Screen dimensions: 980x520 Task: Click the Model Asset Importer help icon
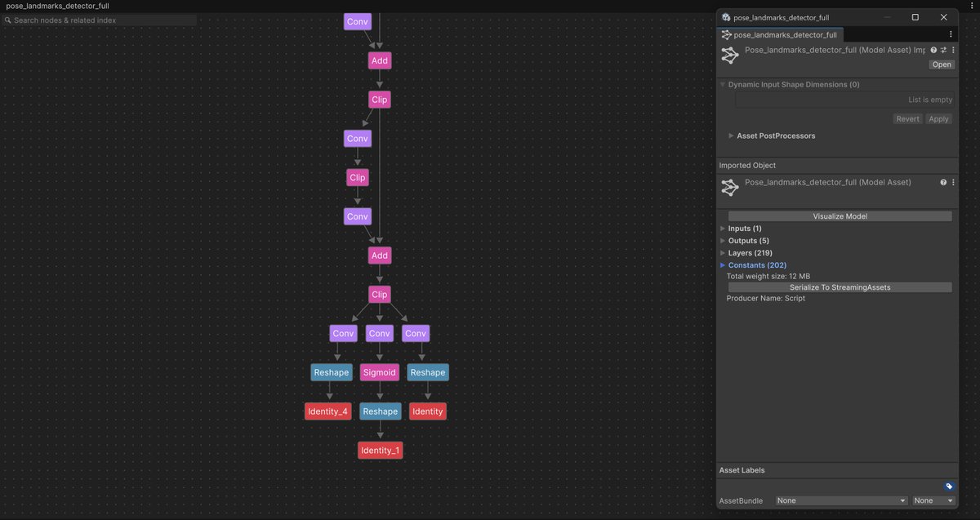click(933, 50)
